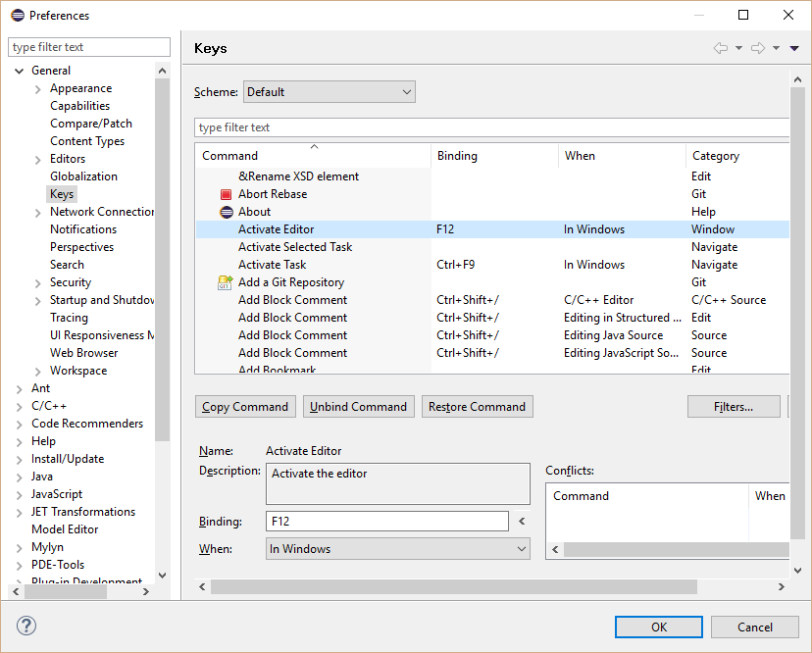Click the Unbind Command button
812x653 pixels.
358,407
